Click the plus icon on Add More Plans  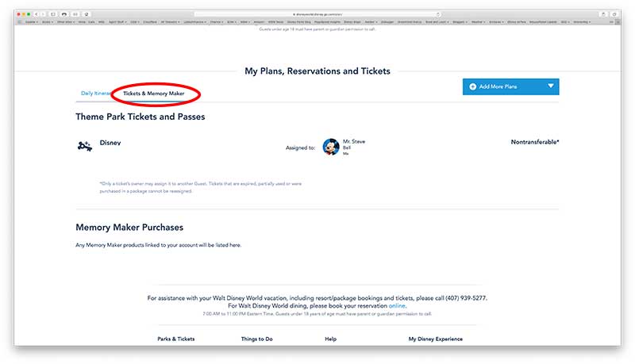click(x=473, y=86)
